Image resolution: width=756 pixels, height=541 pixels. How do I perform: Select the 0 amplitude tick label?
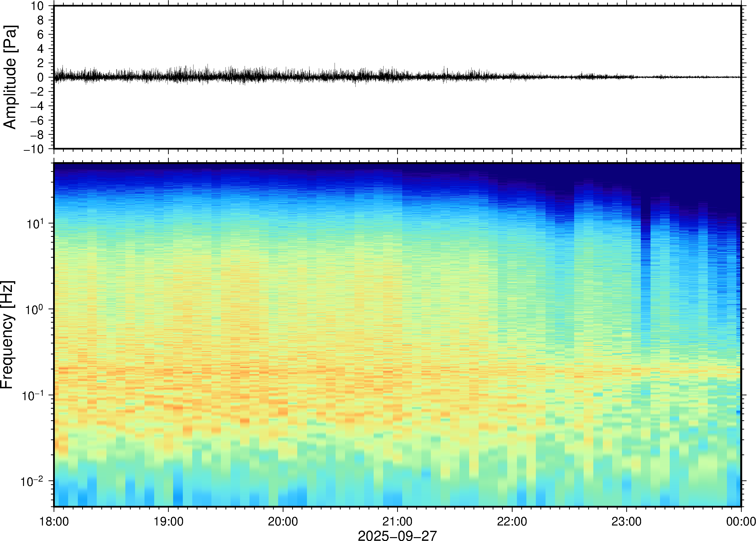(x=41, y=78)
